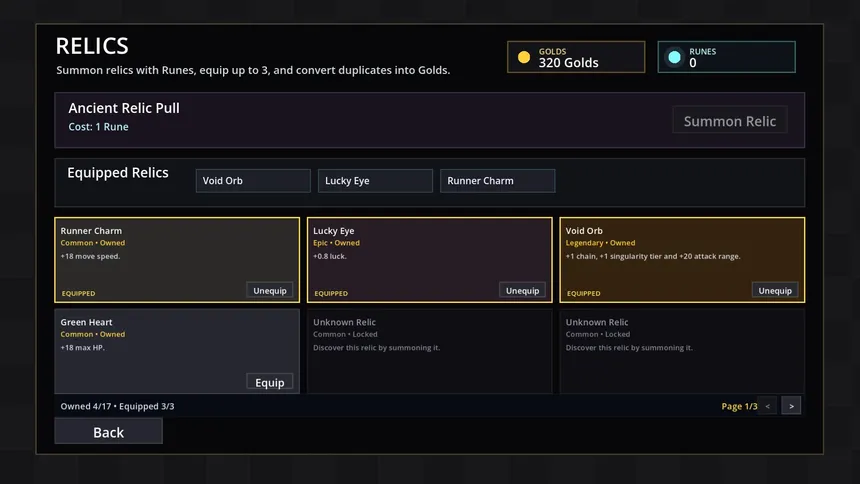The height and width of the screenshot is (484, 860).
Task: Click the Runes balance display
Action: (727, 57)
